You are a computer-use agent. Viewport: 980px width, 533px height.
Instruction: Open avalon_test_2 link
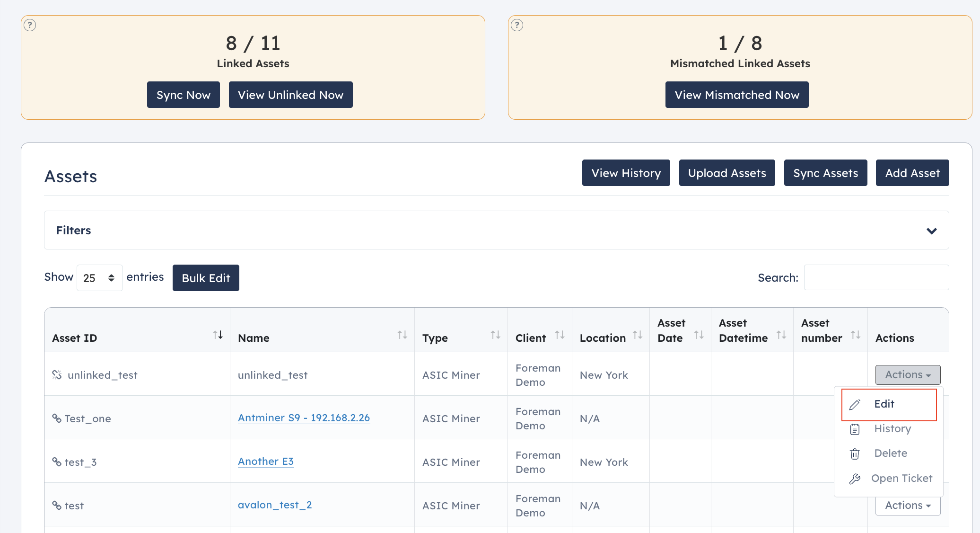275,505
